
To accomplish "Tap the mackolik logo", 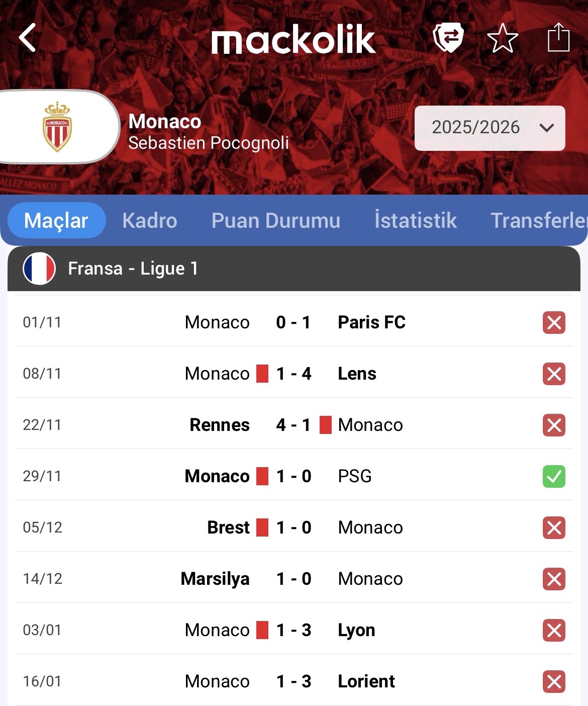I will coord(293,39).
